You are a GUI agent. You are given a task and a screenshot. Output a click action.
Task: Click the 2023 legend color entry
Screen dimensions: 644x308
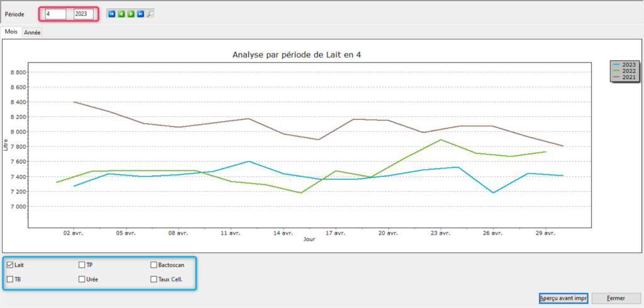625,65
